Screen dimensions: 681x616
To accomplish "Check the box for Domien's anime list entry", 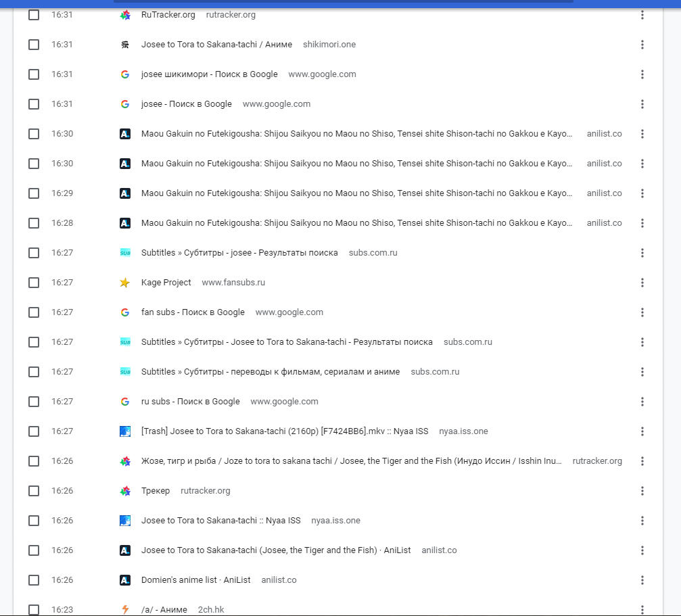I will point(34,580).
